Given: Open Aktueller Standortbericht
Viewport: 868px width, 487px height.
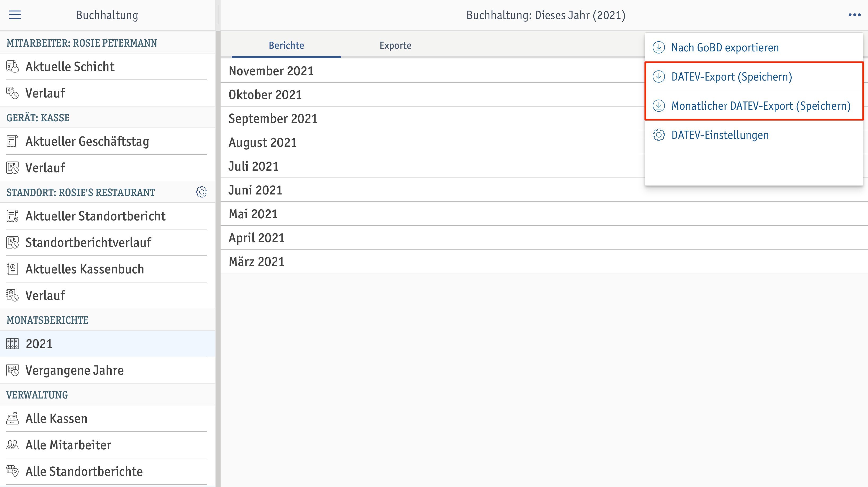Looking at the screenshot, I should [x=107, y=216].
